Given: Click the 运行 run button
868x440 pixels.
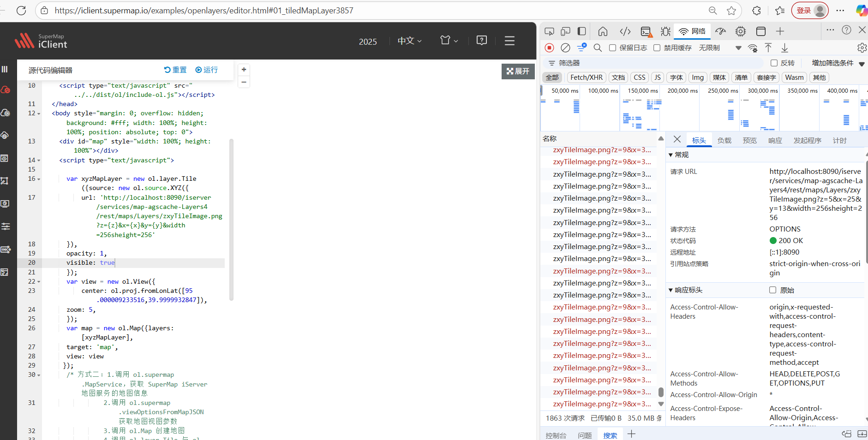Looking at the screenshot, I should pyautogui.click(x=207, y=70).
